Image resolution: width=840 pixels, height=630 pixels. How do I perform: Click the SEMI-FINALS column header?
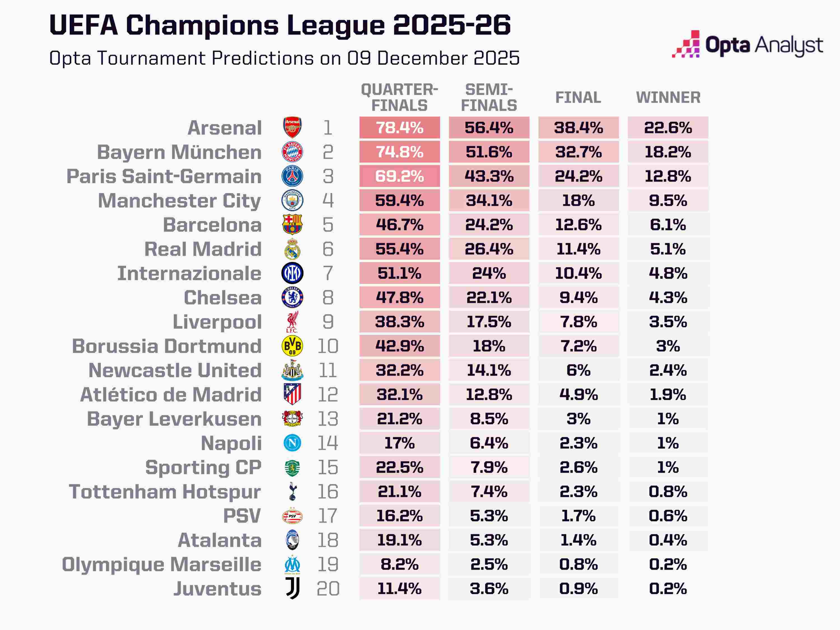[x=489, y=98]
